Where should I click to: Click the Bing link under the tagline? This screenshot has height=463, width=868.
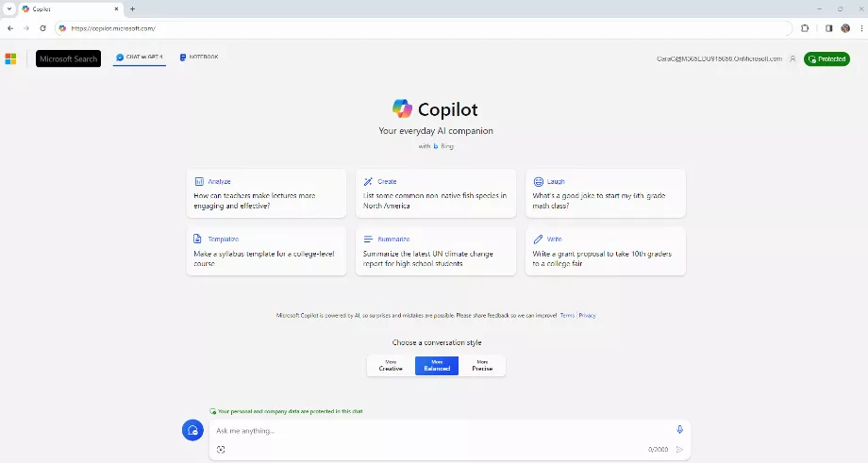pos(443,146)
